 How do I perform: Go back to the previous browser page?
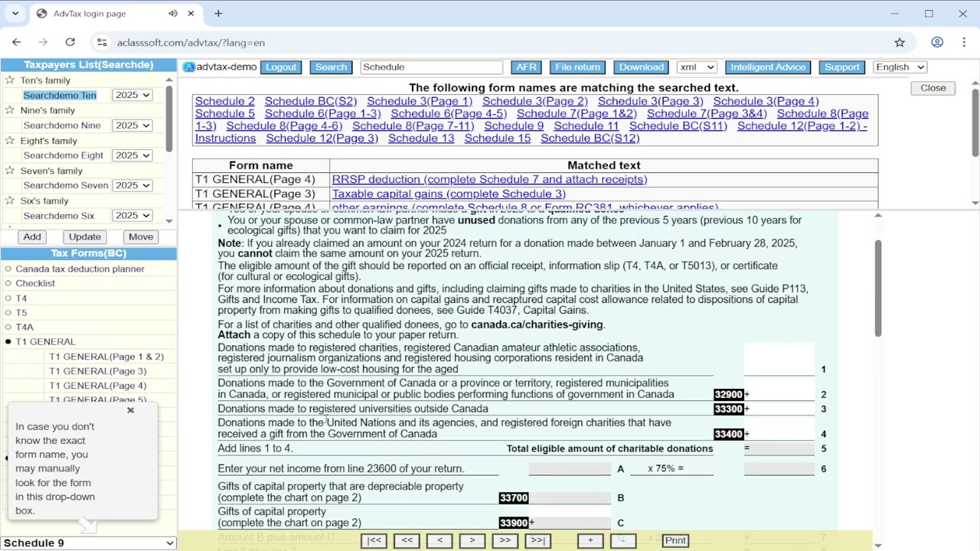coord(17,43)
